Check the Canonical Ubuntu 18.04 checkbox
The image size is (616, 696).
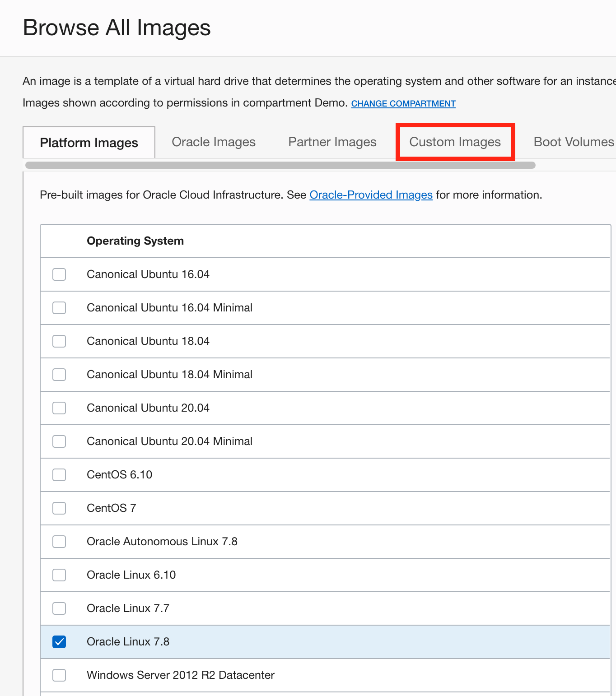click(x=59, y=341)
